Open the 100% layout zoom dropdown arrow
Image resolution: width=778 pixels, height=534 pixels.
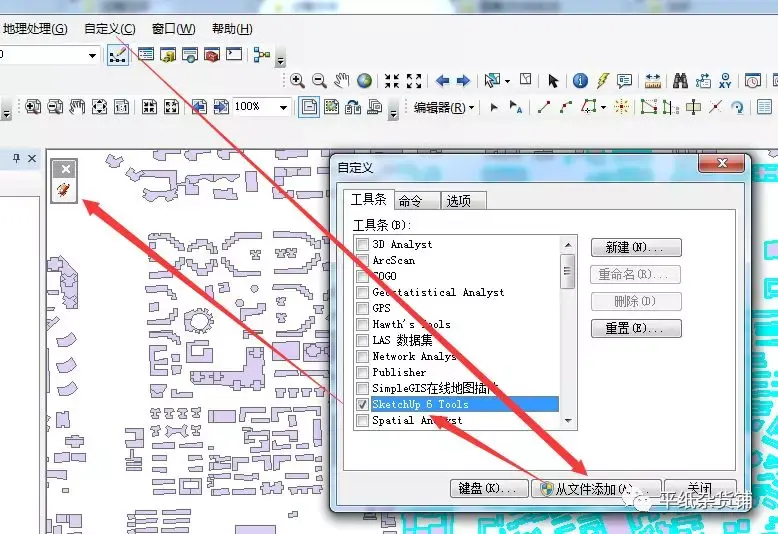click(283, 107)
